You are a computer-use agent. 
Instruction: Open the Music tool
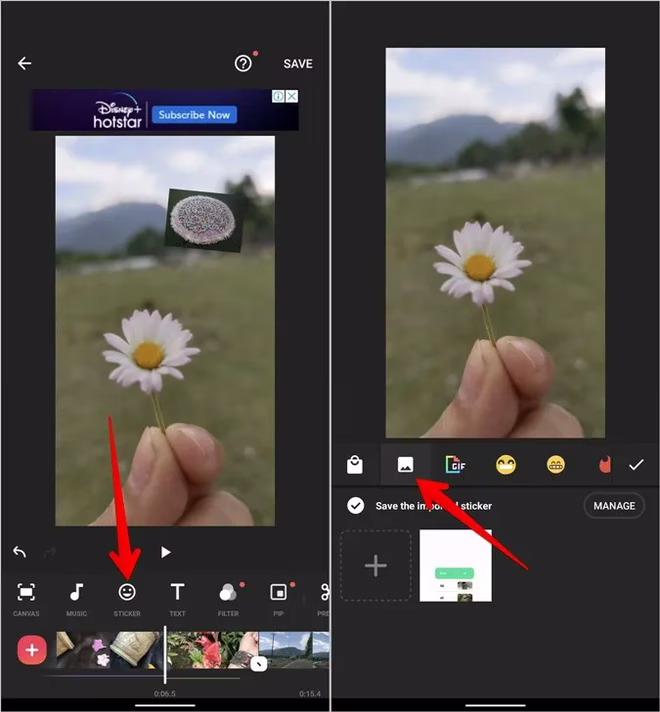(x=76, y=599)
